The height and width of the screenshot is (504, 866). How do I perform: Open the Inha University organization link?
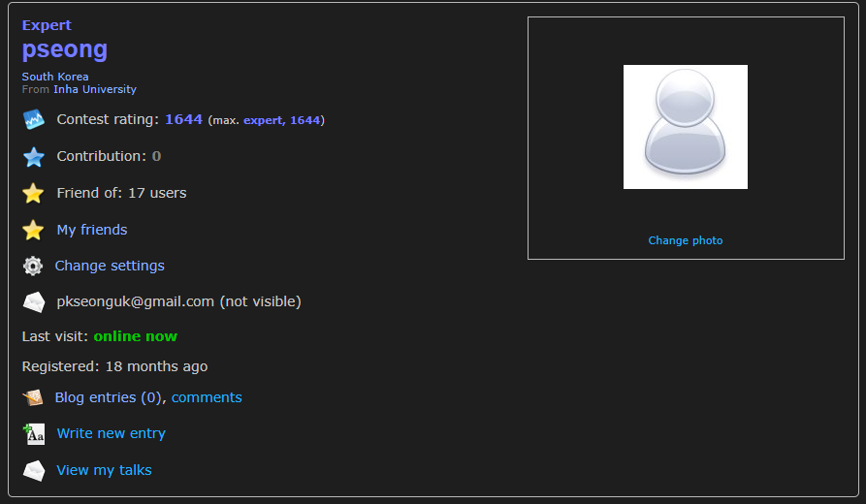95,89
